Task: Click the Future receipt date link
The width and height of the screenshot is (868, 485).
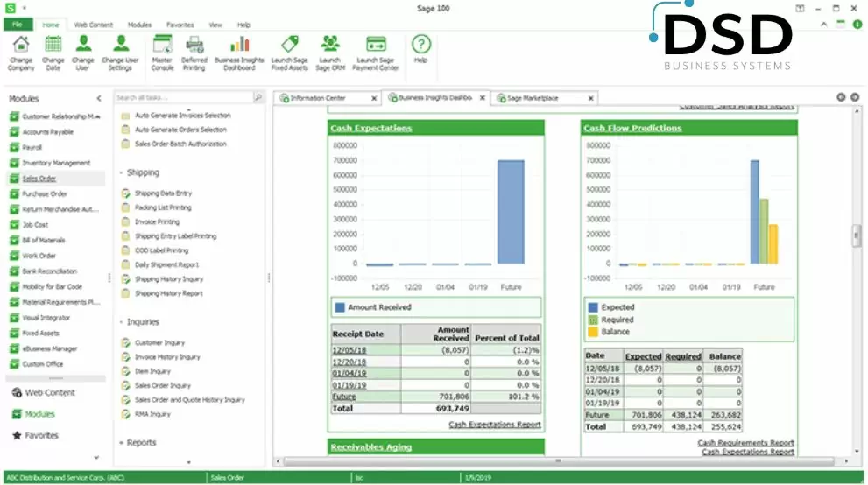Action: (343, 397)
